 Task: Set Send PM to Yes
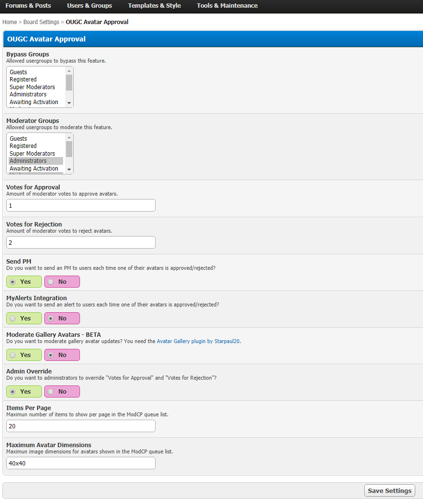point(24,281)
